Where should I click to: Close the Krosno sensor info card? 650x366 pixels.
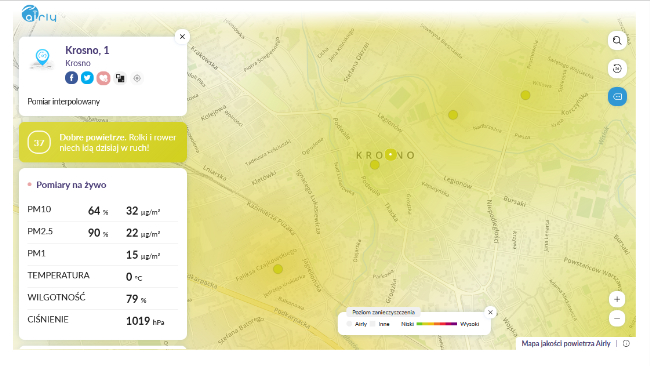pos(182,36)
